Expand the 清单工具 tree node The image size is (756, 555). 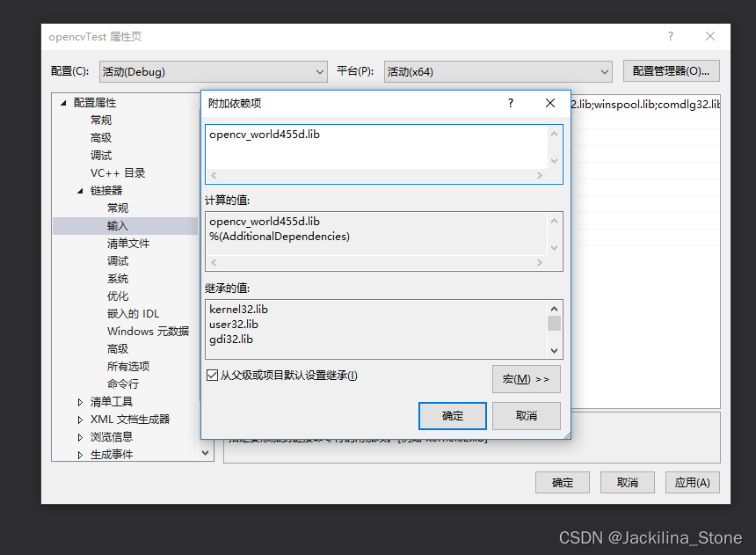[x=78, y=401]
